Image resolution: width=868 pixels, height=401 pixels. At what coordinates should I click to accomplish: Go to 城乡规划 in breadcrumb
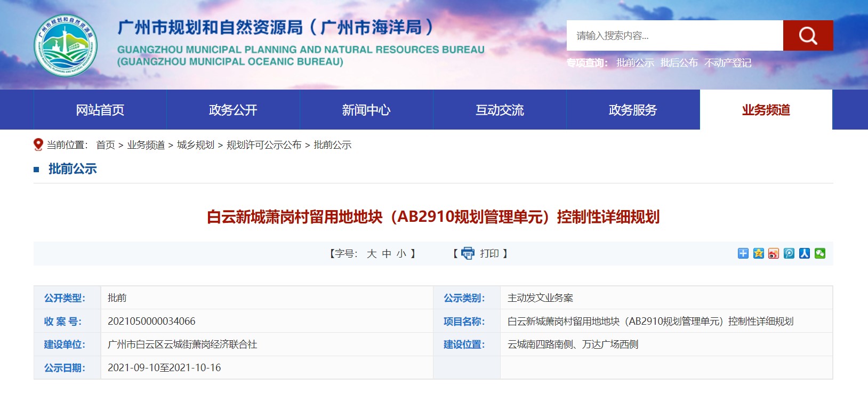pos(196,145)
